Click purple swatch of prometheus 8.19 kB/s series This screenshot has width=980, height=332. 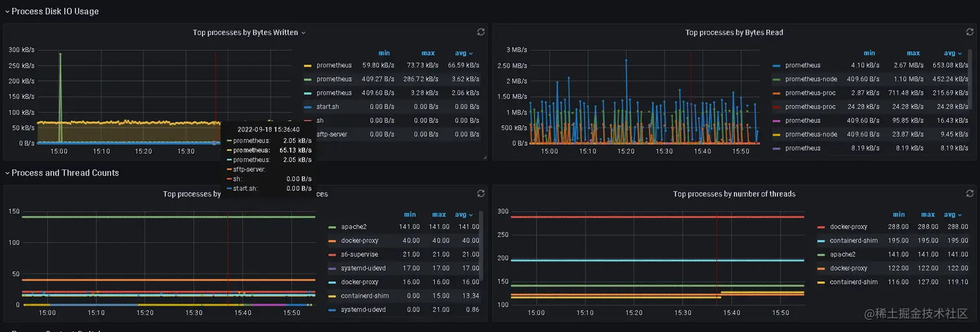point(776,148)
